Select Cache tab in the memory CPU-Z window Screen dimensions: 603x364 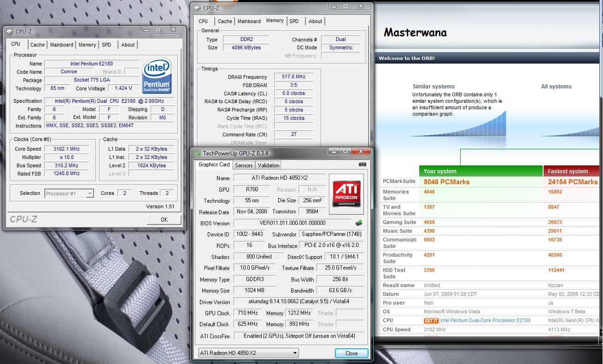[x=225, y=21]
